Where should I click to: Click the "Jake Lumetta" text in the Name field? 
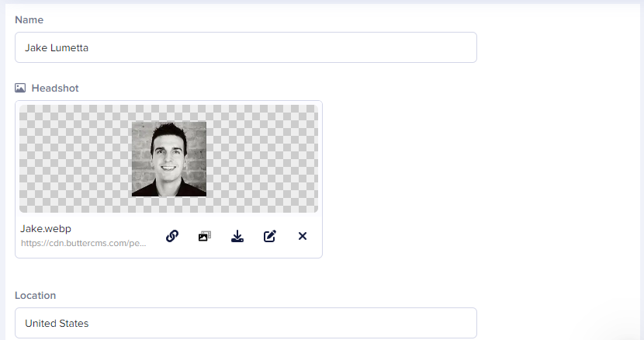(x=57, y=47)
